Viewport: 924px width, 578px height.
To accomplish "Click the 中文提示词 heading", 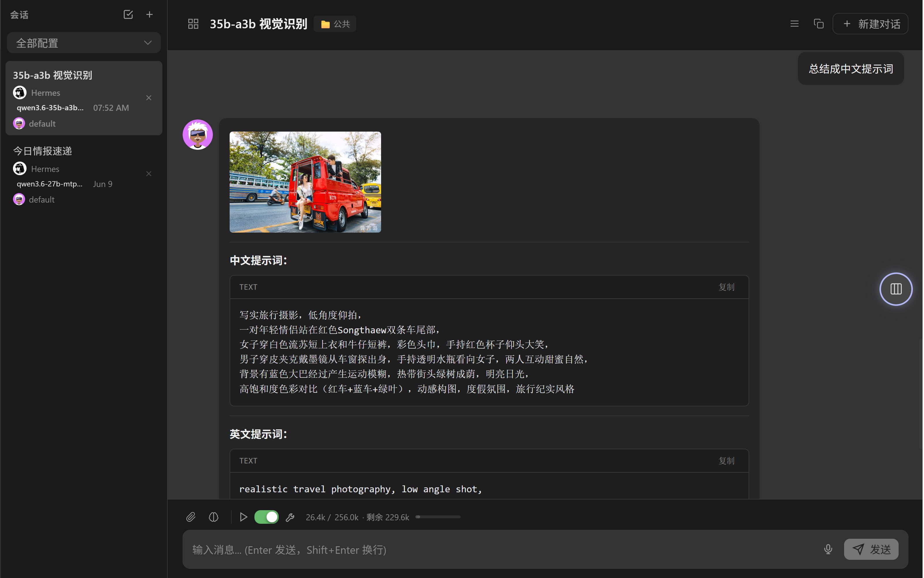I will point(258,260).
